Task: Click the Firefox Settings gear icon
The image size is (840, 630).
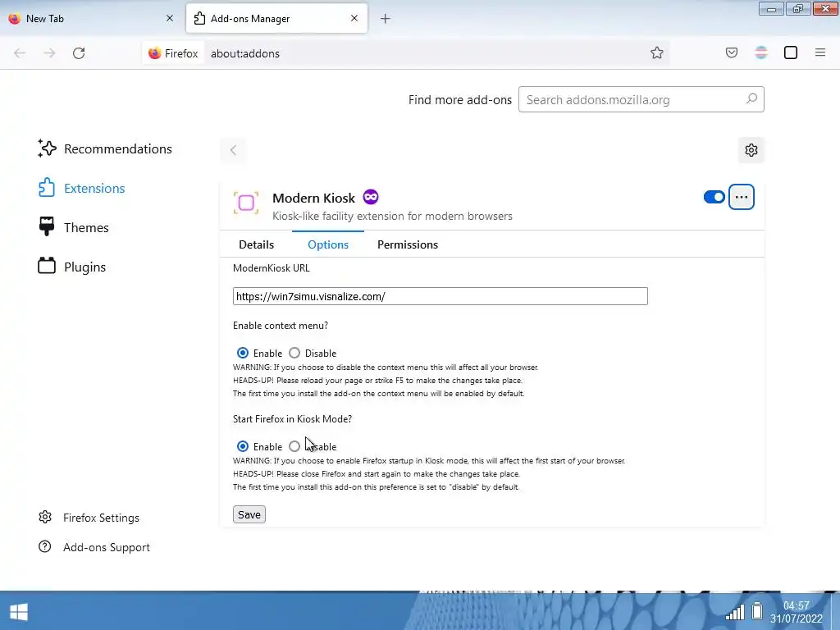Action: click(45, 517)
